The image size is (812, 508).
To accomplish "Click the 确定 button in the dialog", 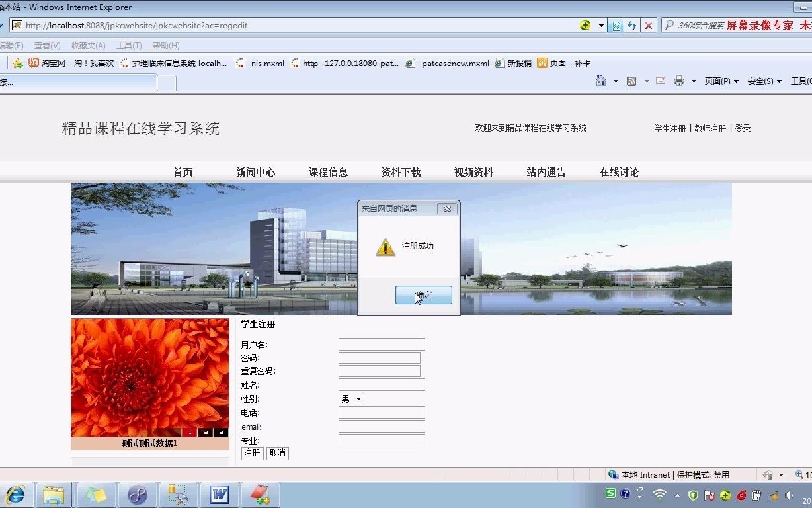I will tap(423, 295).
